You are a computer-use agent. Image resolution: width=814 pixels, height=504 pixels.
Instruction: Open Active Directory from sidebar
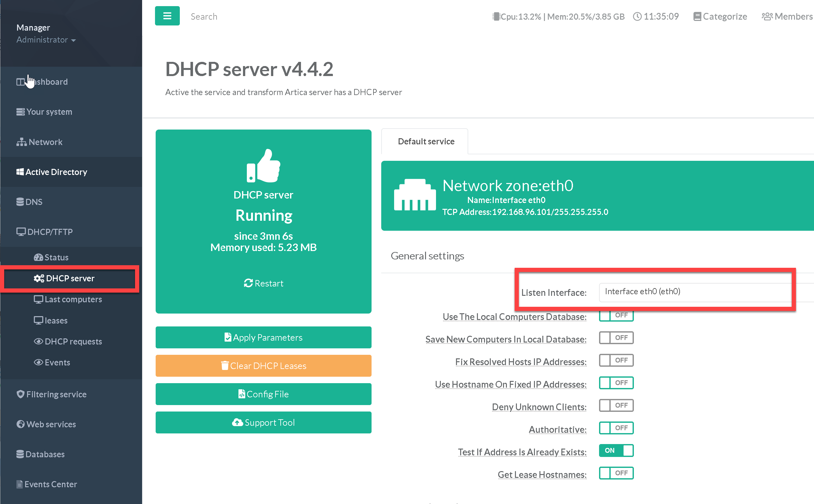click(56, 172)
